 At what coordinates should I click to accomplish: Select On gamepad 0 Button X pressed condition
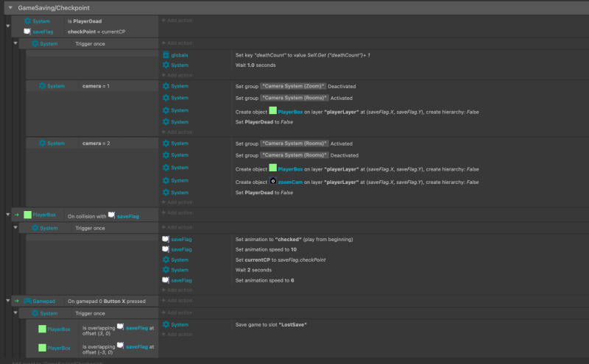106,301
